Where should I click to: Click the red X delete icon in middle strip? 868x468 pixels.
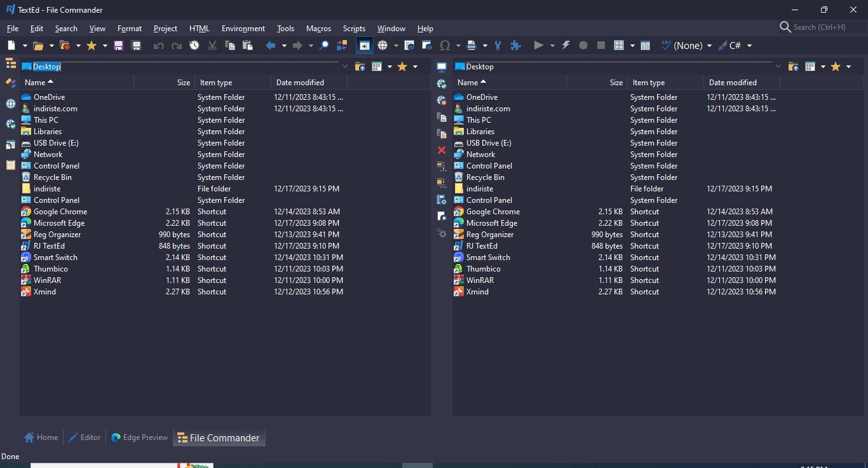442,150
